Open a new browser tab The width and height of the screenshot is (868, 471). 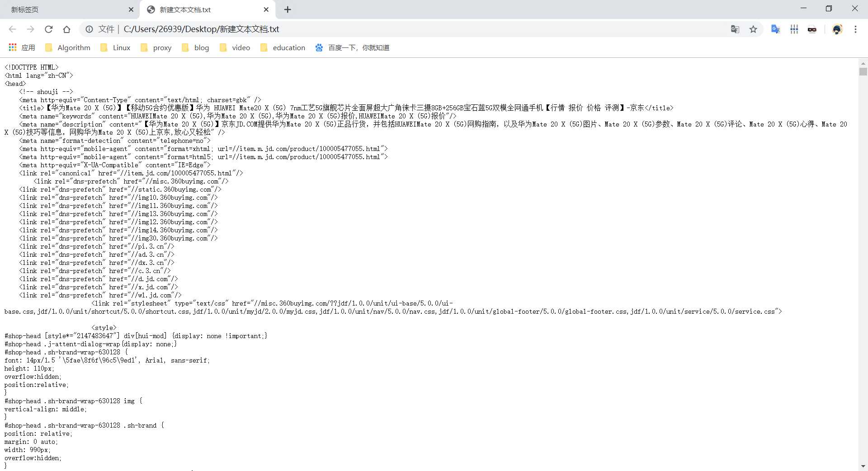click(x=288, y=9)
